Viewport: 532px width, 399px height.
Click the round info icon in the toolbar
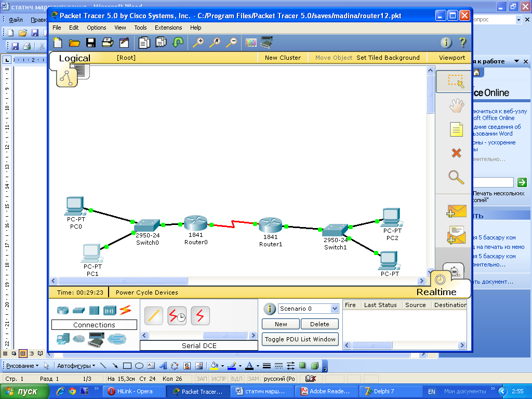[446, 43]
